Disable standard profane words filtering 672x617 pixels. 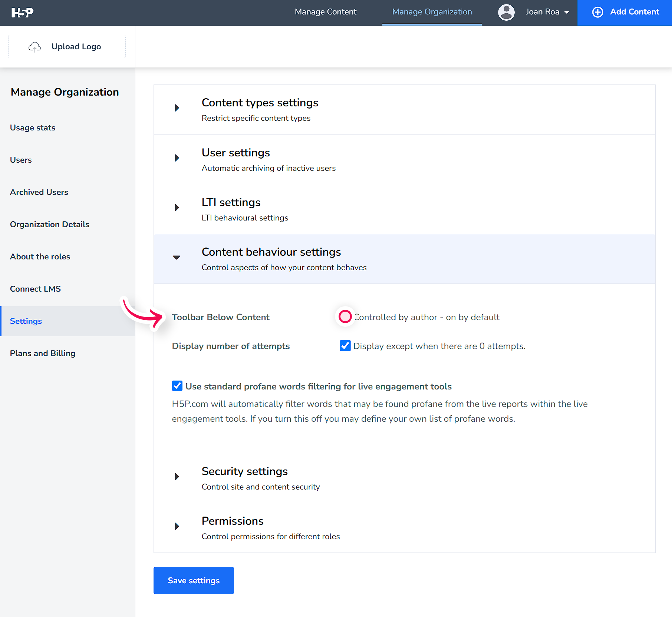(x=177, y=386)
